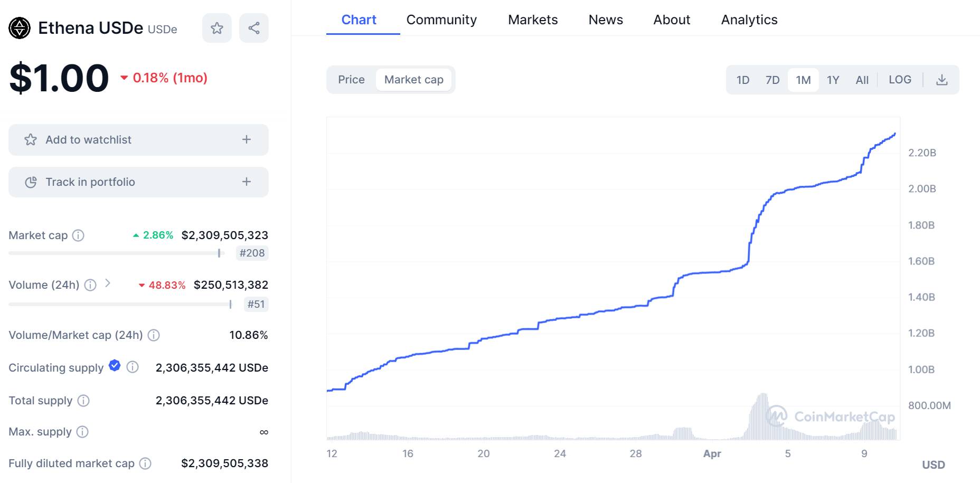Select All chart range
Image resolution: width=980 pixels, height=483 pixels.
tap(862, 80)
